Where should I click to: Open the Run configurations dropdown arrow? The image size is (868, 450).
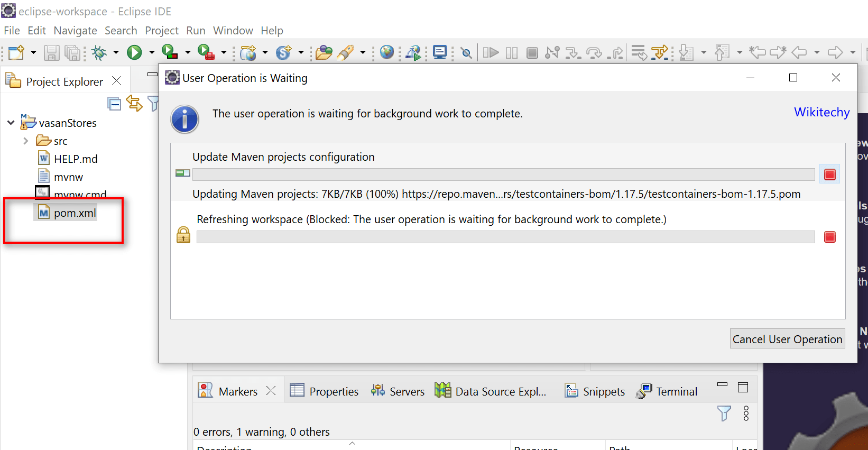point(152,52)
